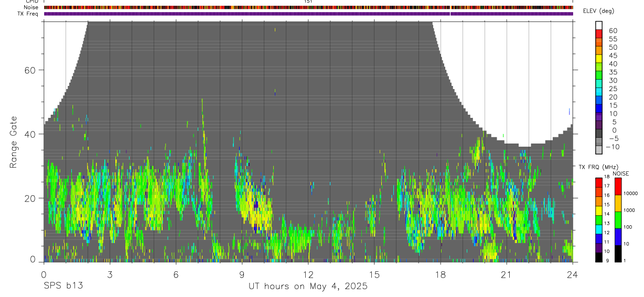Click the Range Gate axis label
Screen dimensions: 644x297
[x=14, y=142]
